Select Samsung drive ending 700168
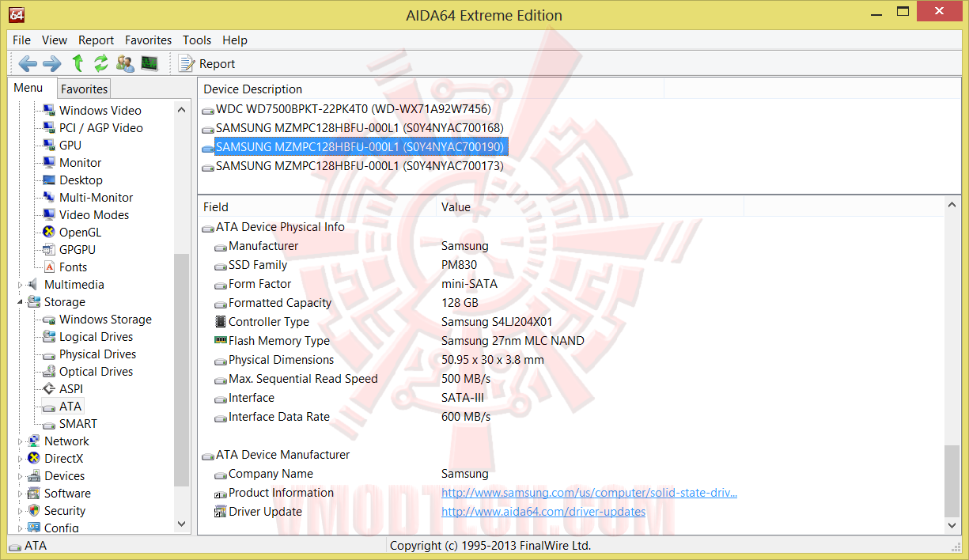This screenshot has height=560, width=969. [359, 128]
